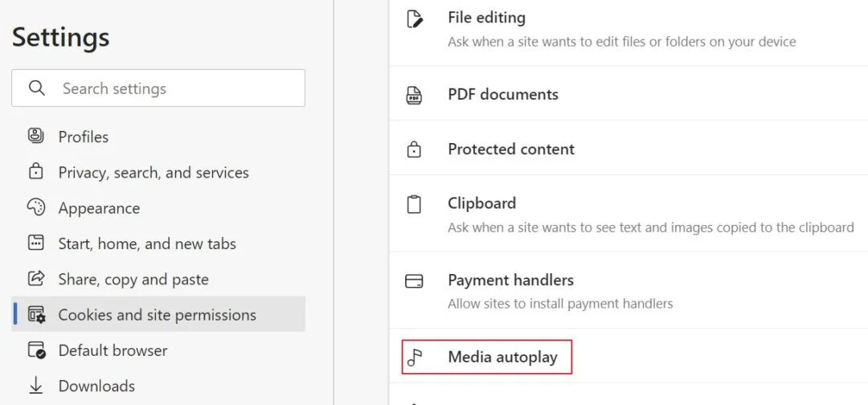
Task: Click the Clipboard icon
Action: pyautogui.click(x=414, y=204)
